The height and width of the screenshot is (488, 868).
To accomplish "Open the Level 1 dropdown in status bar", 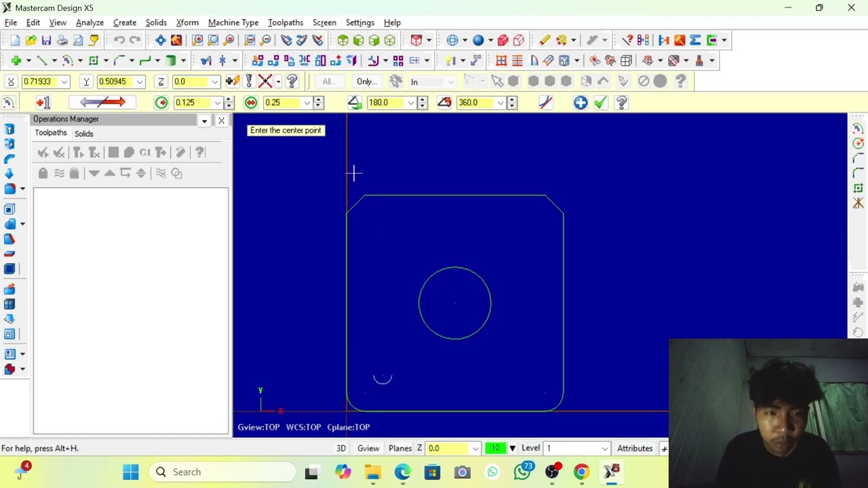I will (x=605, y=449).
